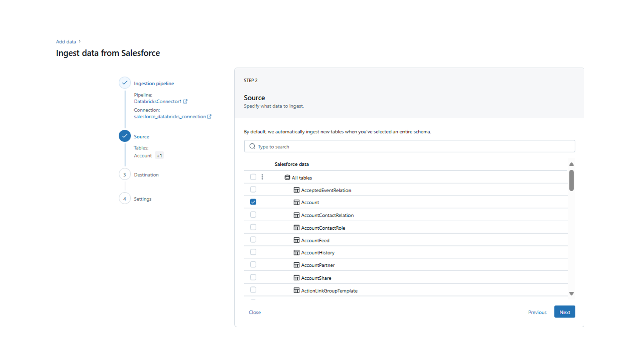Check the AccountHistory checkbox
This screenshot has width=644, height=362.
pos(253,252)
